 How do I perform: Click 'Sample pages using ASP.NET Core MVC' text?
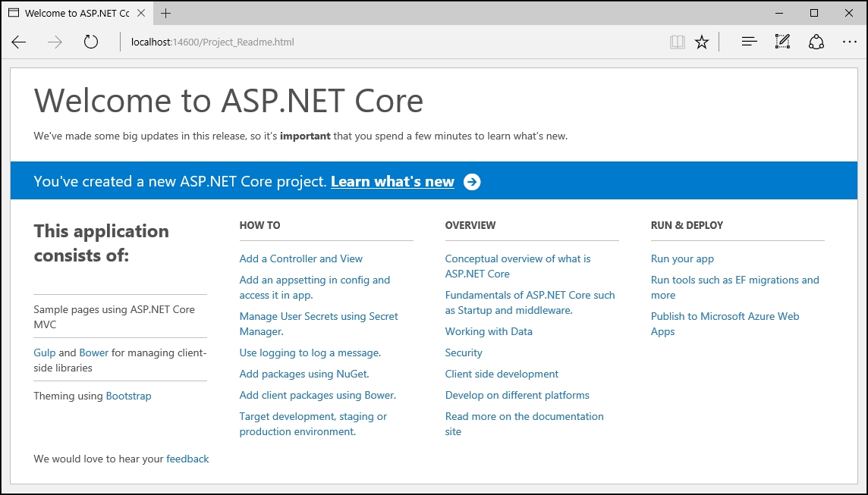click(114, 317)
